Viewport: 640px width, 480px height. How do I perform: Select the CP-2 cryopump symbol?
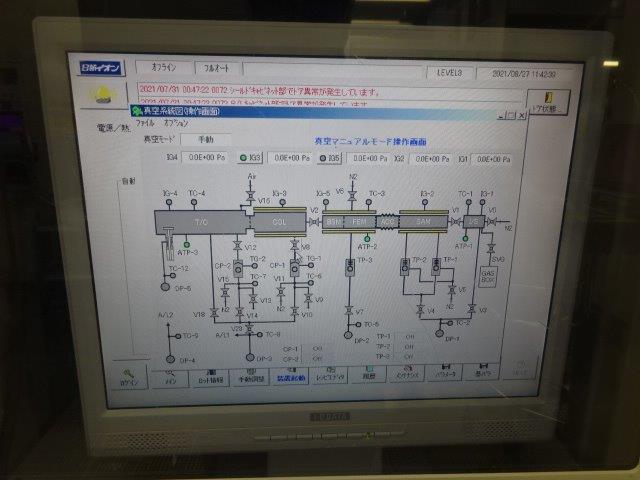[238, 269]
